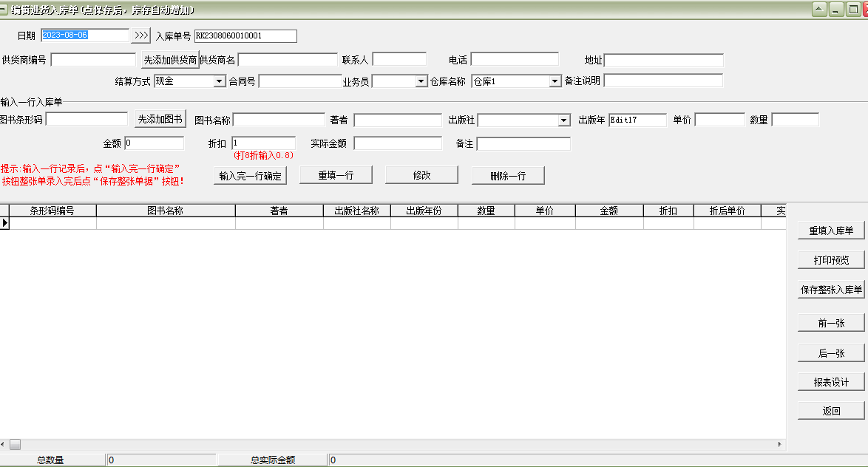Select the first table row indicator arrow

coord(4,223)
